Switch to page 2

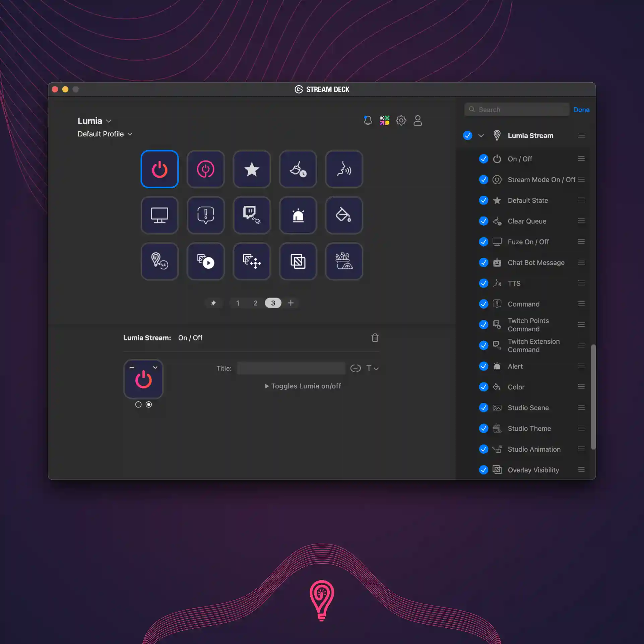pos(255,303)
